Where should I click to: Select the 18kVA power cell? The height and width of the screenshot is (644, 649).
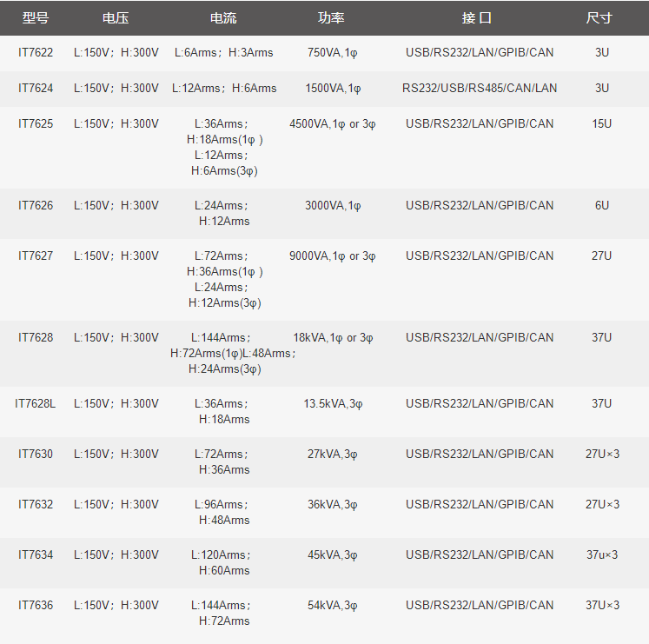(x=333, y=338)
